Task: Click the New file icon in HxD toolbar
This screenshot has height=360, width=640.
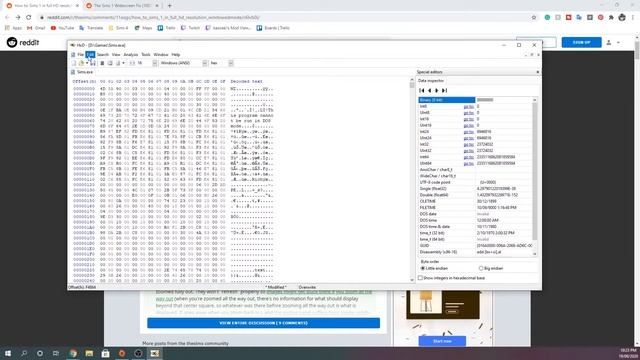Action: (73, 63)
